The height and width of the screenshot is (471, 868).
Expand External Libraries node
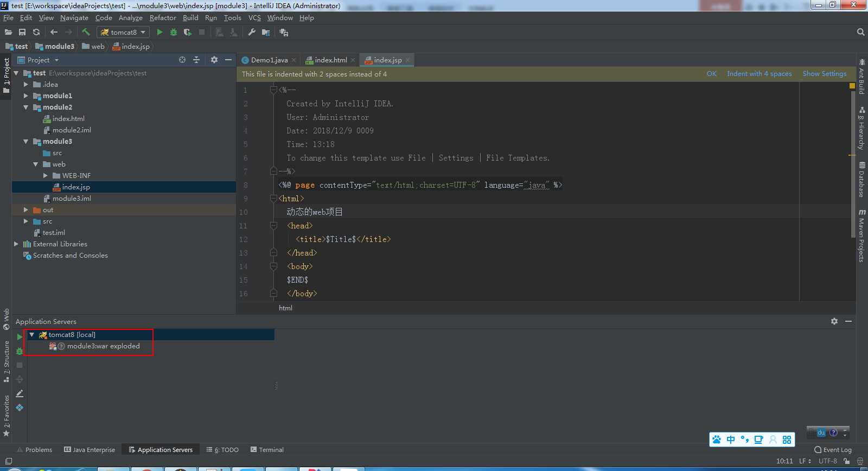point(16,244)
